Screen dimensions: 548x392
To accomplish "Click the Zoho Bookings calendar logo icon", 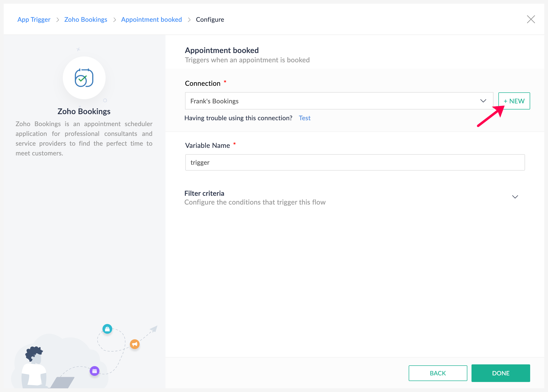I will click(x=84, y=78).
